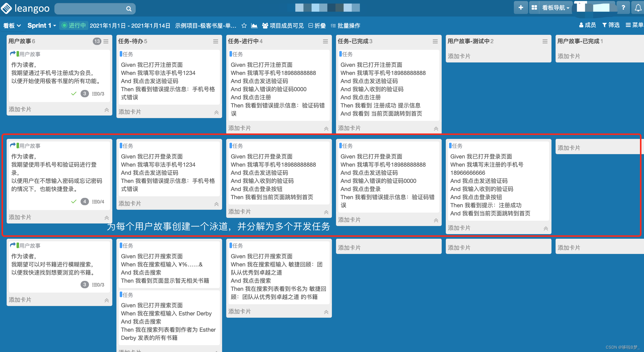Click 批量操作 batch operations
This screenshot has height=352, width=644.
pos(345,26)
